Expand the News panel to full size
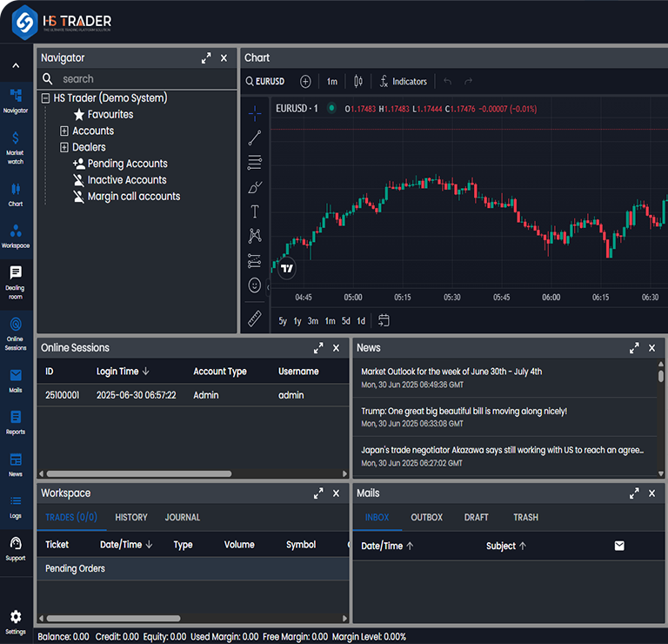Image resolution: width=668 pixels, height=644 pixels. pyautogui.click(x=634, y=348)
